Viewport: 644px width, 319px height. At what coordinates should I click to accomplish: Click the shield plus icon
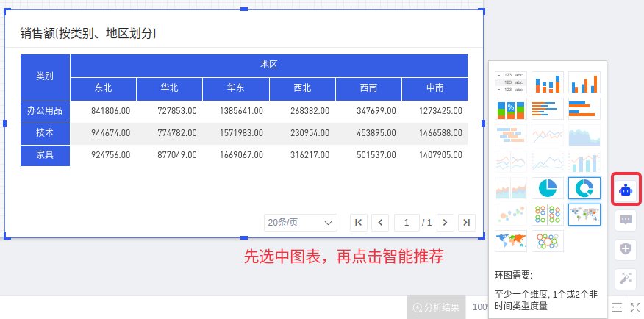tap(626, 248)
